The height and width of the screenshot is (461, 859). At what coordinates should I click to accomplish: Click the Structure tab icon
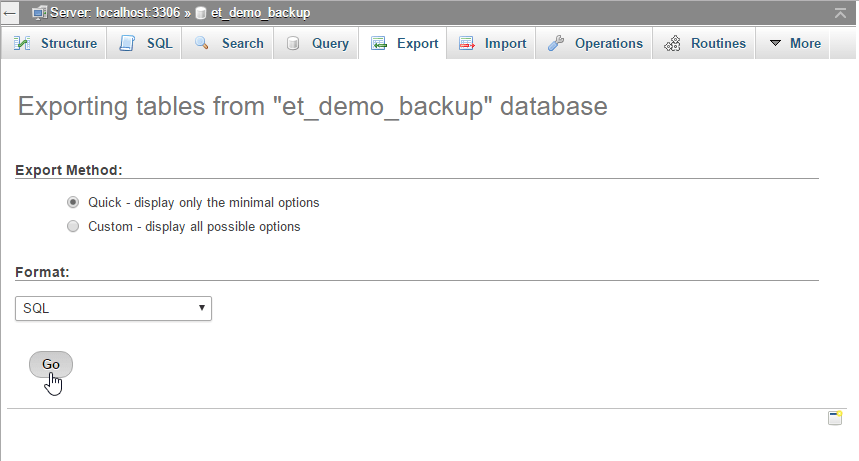pyautogui.click(x=22, y=44)
